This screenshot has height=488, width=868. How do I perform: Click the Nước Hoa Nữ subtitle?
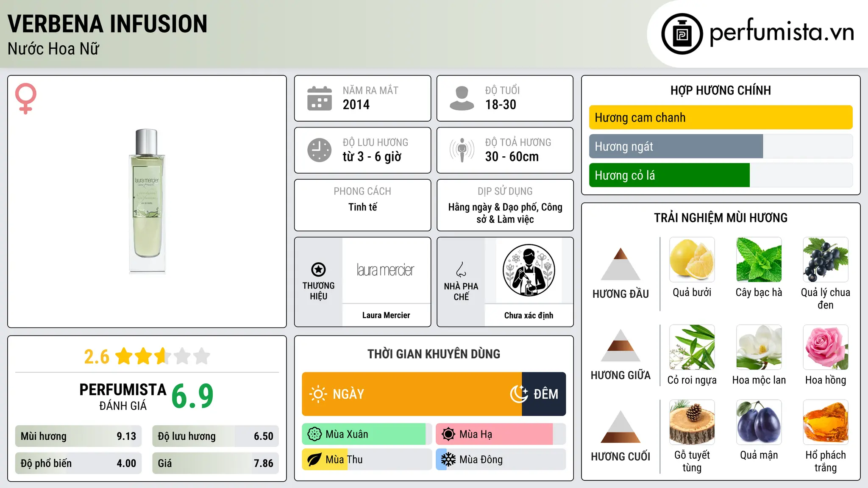pyautogui.click(x=53, y=49)
